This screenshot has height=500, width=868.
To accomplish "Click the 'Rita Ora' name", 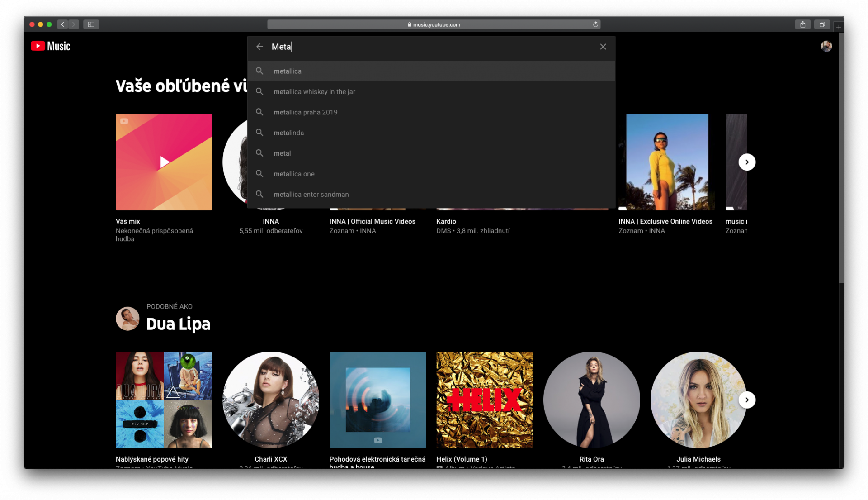I will point(591,459).
